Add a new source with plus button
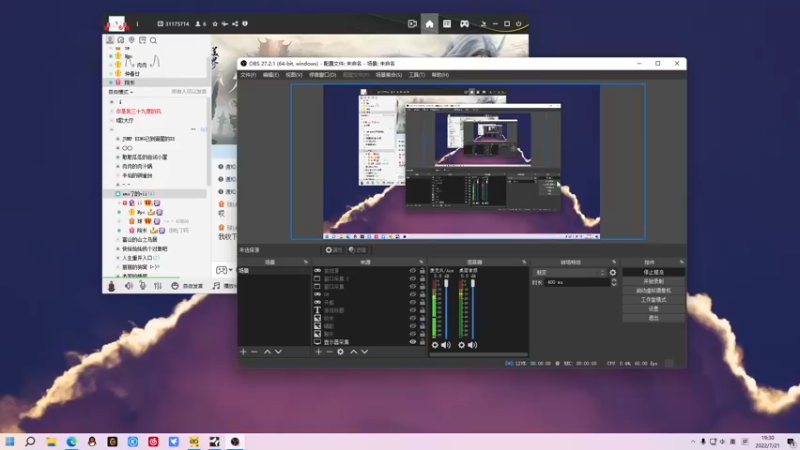This screenshot has height=450, width=800. coord(318,352)
